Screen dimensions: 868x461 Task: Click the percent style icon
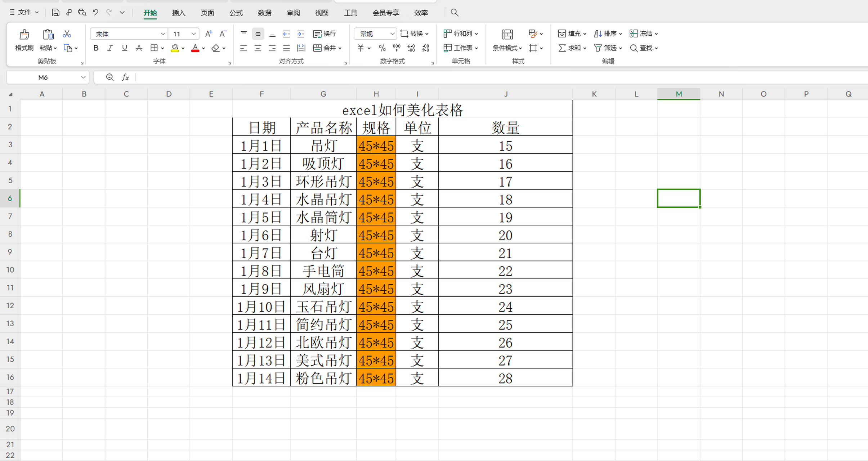click(x=382, y=48)
